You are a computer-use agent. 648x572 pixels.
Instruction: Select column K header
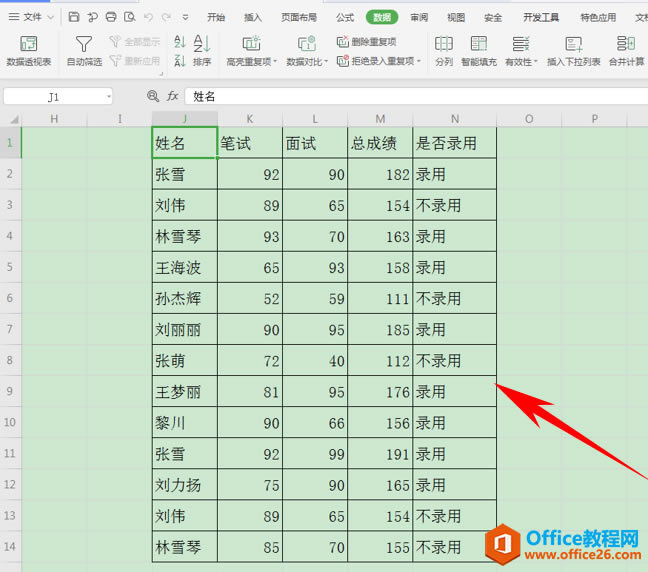pos(250,119)
